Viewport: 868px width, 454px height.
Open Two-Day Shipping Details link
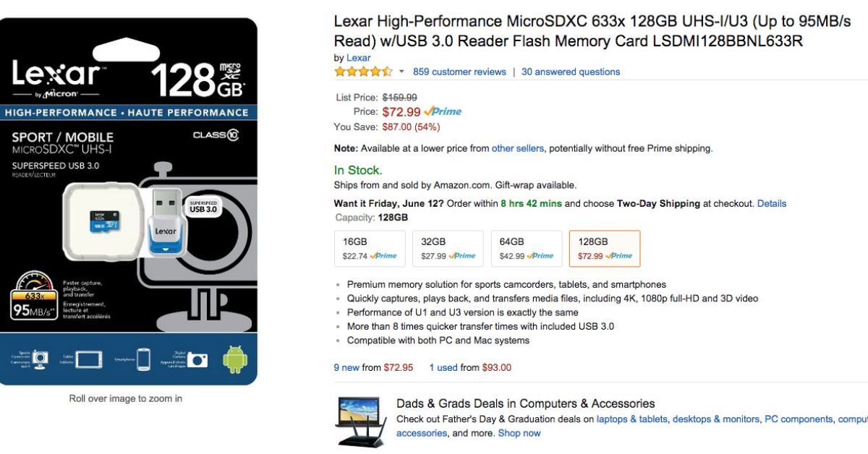pos(771,203)
